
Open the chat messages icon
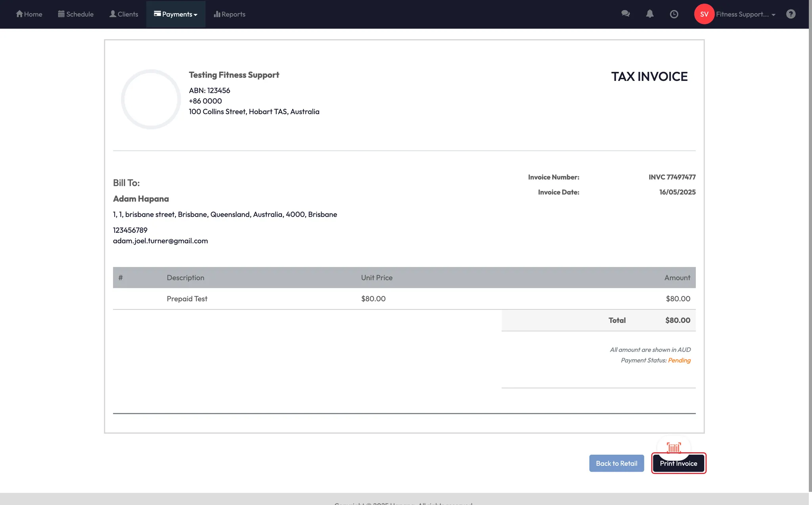[626, 14]
